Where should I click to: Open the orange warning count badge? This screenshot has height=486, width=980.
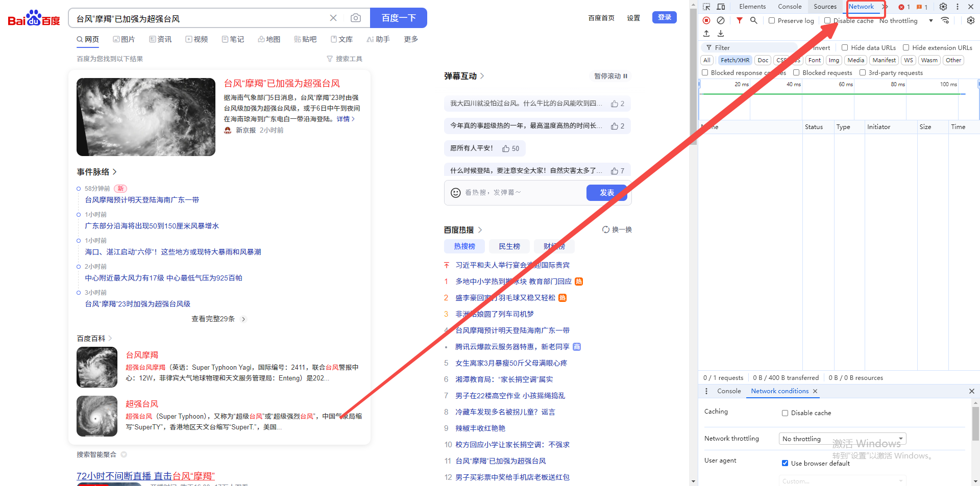coord(922,7)
